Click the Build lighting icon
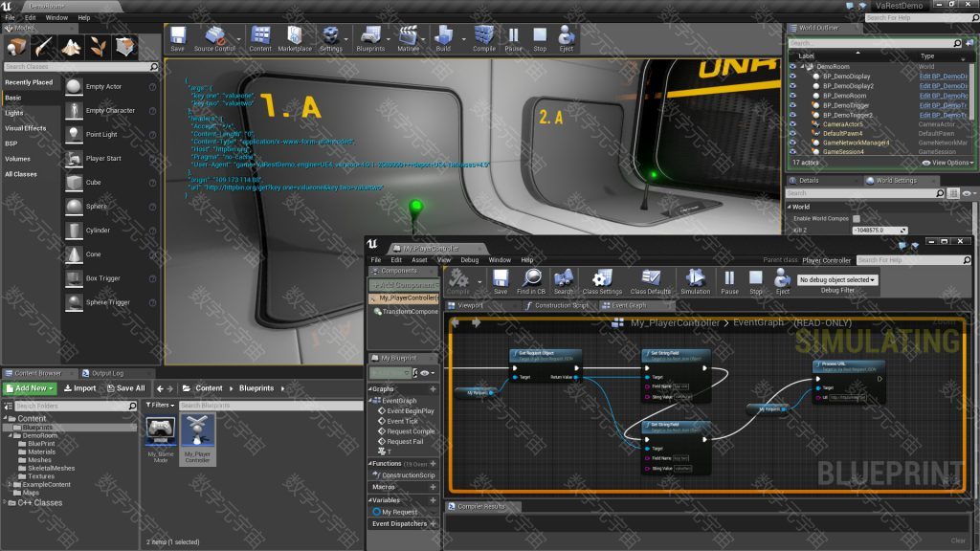Viewport: 980px width, 551px height. 443,37
